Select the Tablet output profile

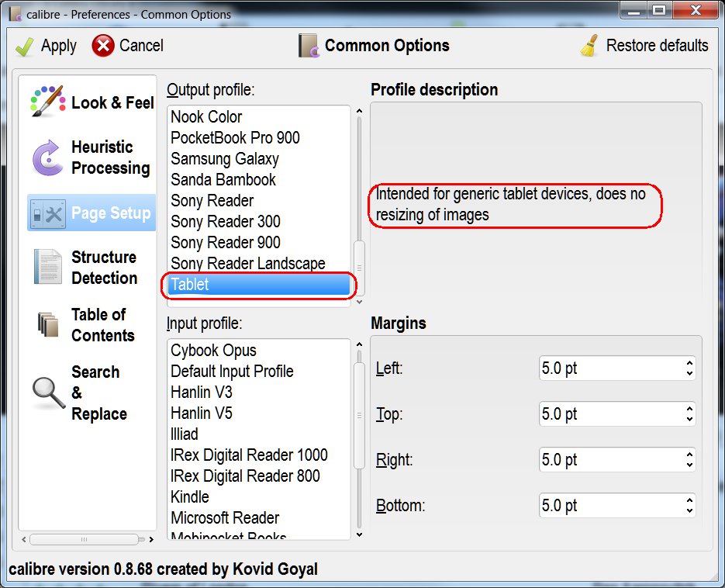pos(259,285)
